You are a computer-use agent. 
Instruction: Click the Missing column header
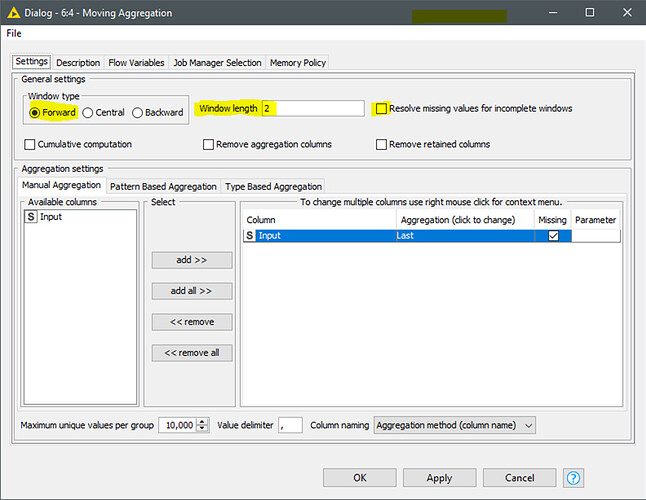pos(552,220)
